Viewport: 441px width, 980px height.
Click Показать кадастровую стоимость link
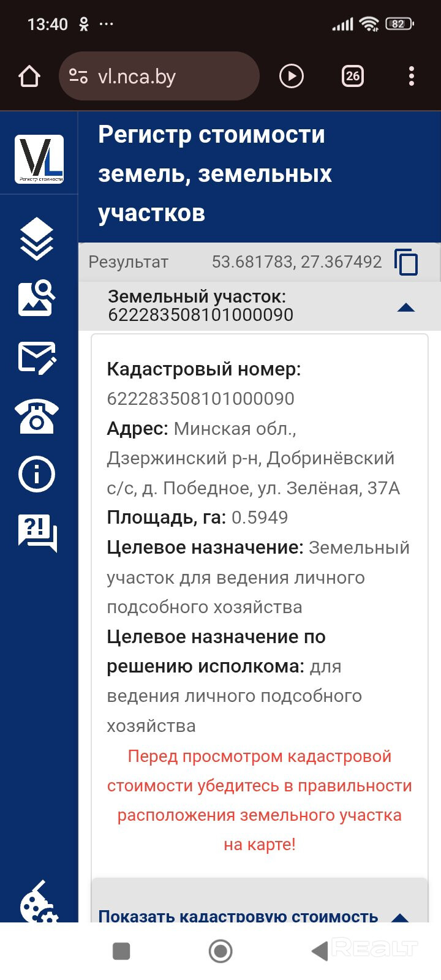238,916
